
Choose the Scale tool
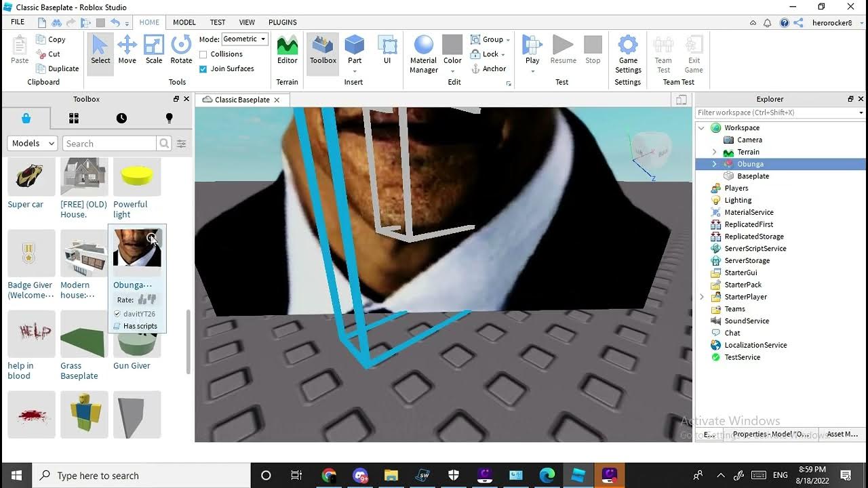pos(154,50)
